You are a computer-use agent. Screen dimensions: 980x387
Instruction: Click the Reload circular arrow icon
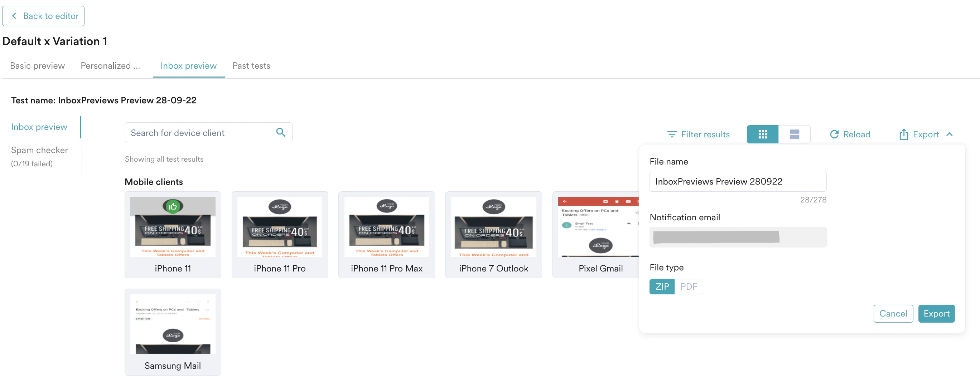pos(834,134)
